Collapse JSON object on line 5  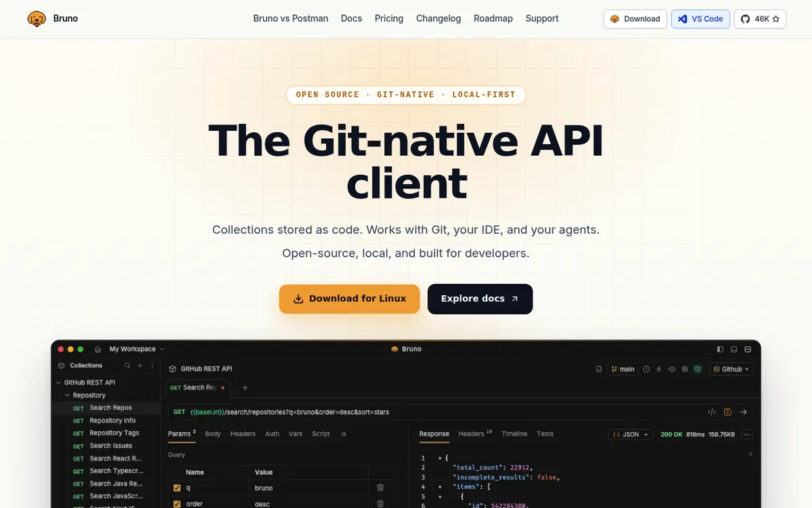point(440,496)
